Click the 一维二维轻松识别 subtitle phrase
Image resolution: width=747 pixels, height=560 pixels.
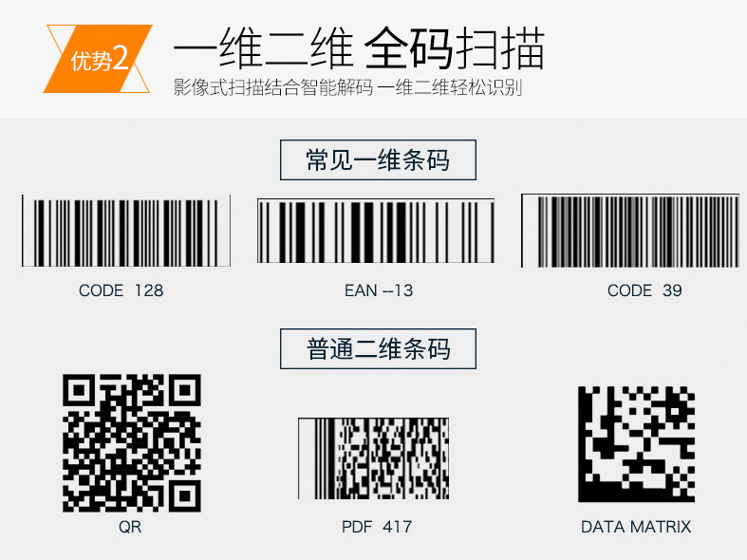tap(453, 87)
